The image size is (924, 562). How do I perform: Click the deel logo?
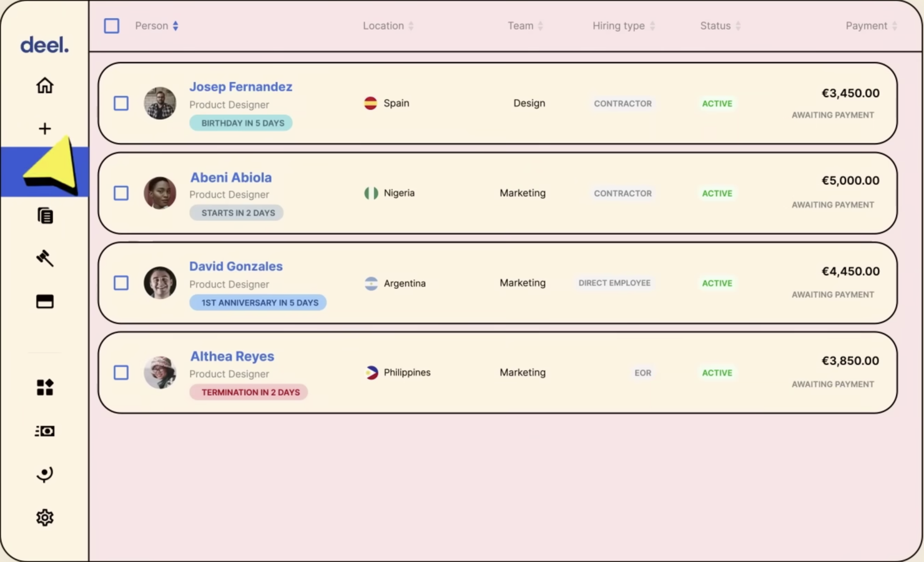click(x=44, y=44)
